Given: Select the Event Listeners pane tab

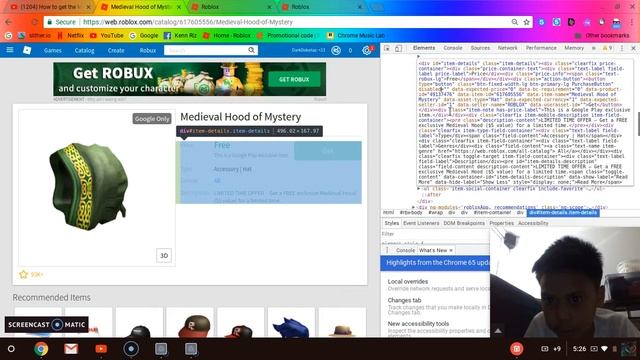Looking at the screenshot, I should coord(421,223).
